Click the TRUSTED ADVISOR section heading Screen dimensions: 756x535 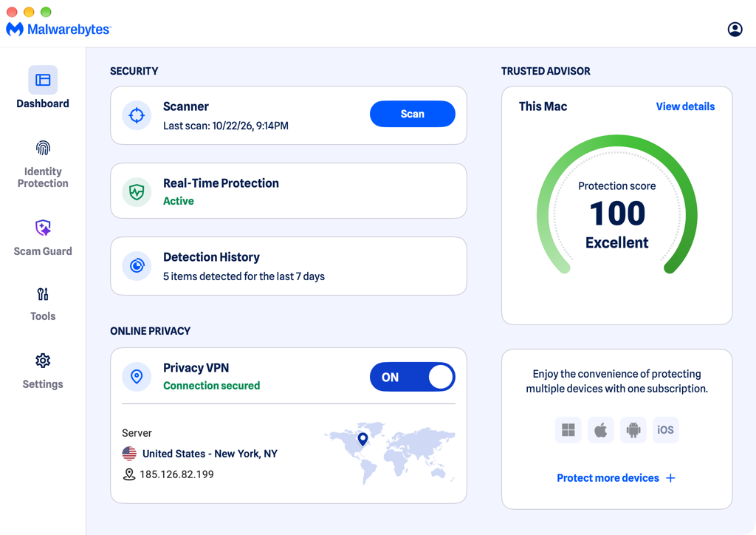[546, 71]
